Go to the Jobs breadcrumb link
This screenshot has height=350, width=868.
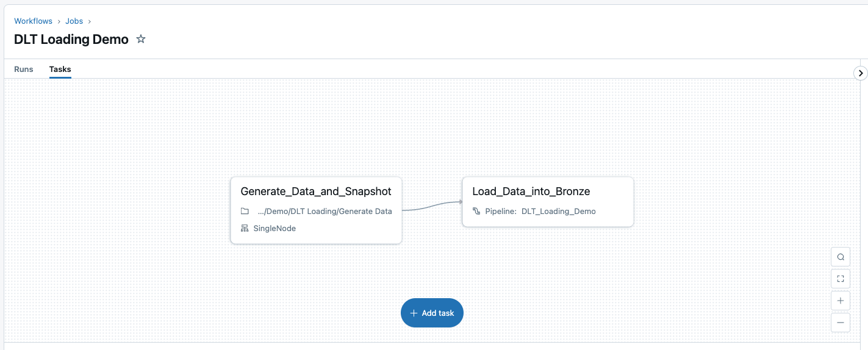point(74,21)
